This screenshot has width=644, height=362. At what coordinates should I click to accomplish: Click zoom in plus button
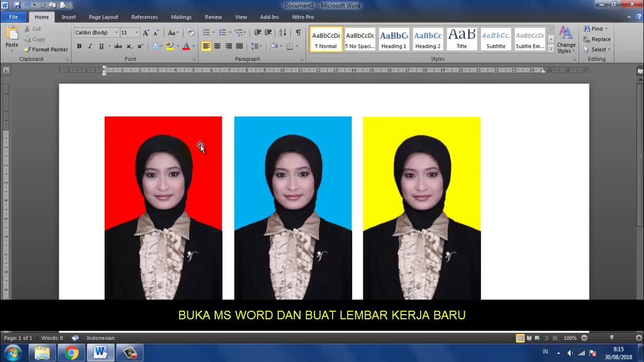[638, 338]
